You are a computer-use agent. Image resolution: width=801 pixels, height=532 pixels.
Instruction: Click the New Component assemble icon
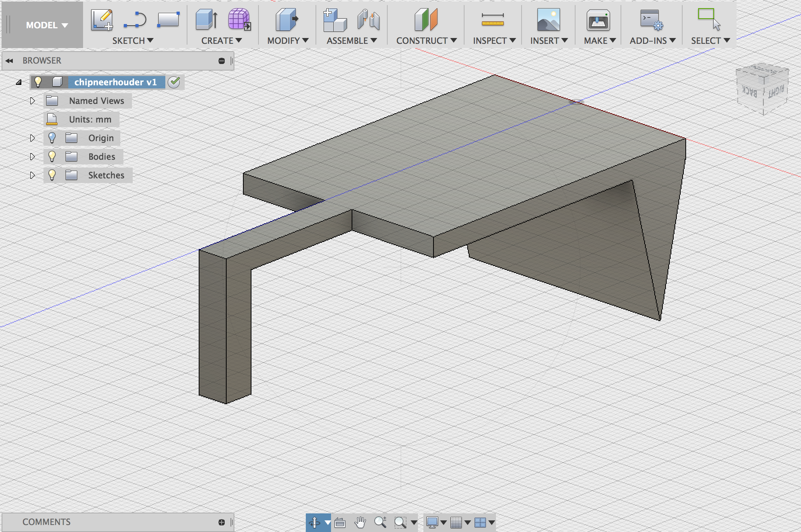335,20
